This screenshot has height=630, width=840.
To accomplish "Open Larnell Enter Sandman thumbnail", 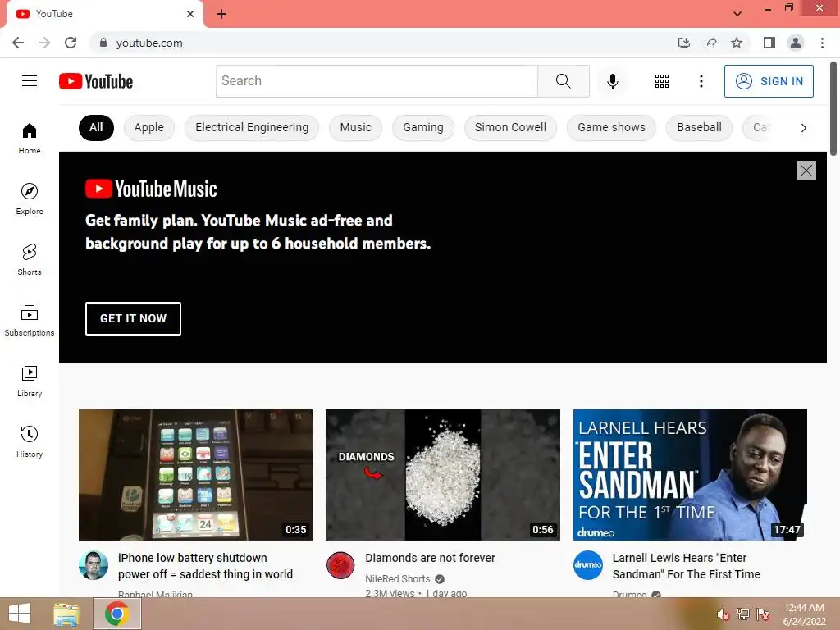I will (690, 475).
